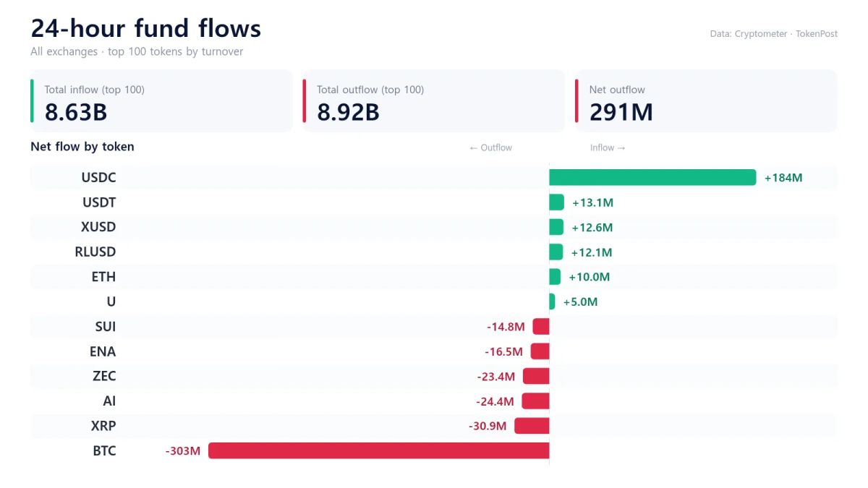Viewport: 868px width, 488px height.
Task: Select the ETH token label
Action: (x=103, y=277)
